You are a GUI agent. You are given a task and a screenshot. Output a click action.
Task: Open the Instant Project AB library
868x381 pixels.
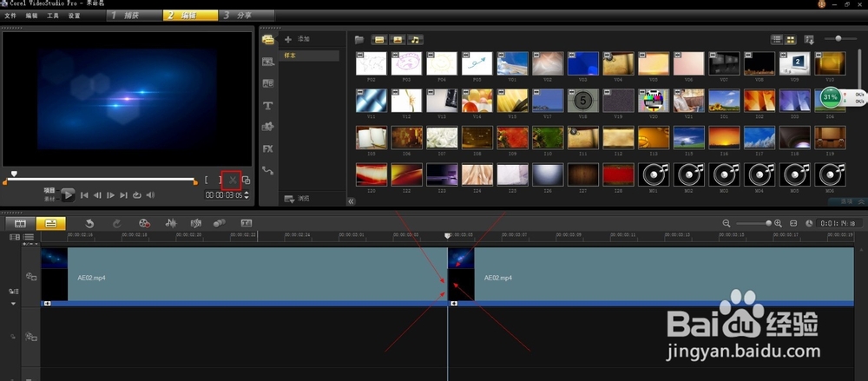pos(268,83)
